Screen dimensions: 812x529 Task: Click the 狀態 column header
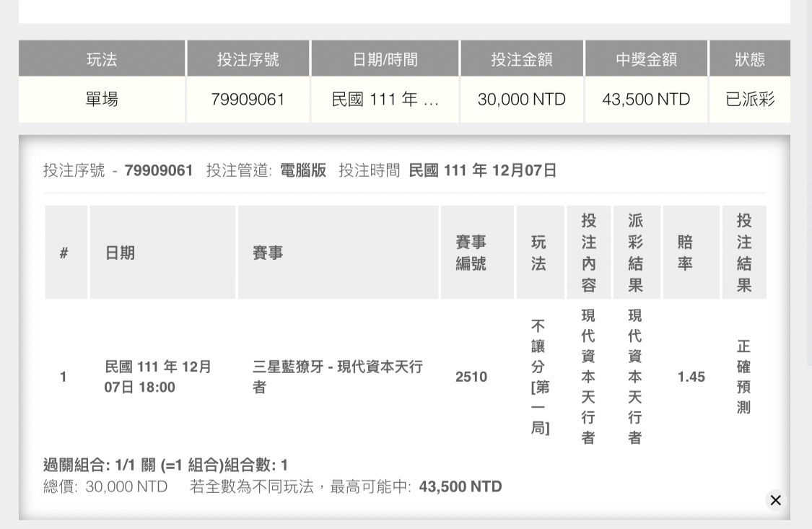point(750,58)
